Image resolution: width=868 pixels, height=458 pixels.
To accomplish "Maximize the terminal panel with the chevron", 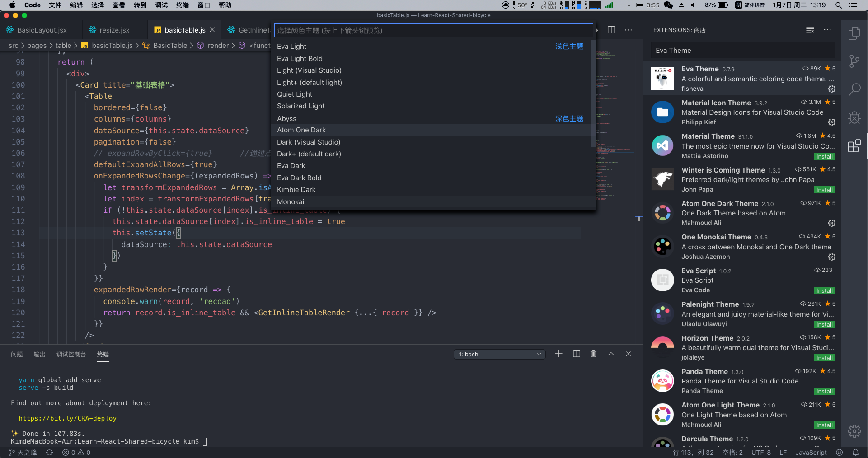I will coord(611,354).
